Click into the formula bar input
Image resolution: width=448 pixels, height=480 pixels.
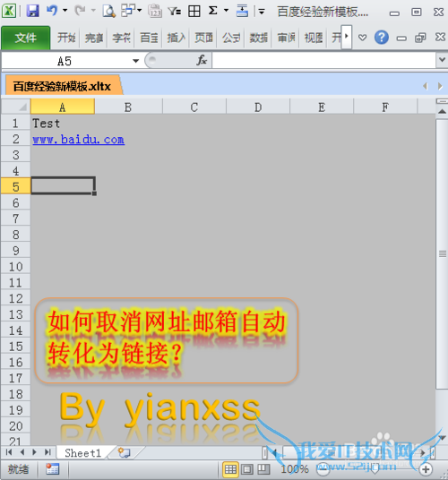click(324, 60)
